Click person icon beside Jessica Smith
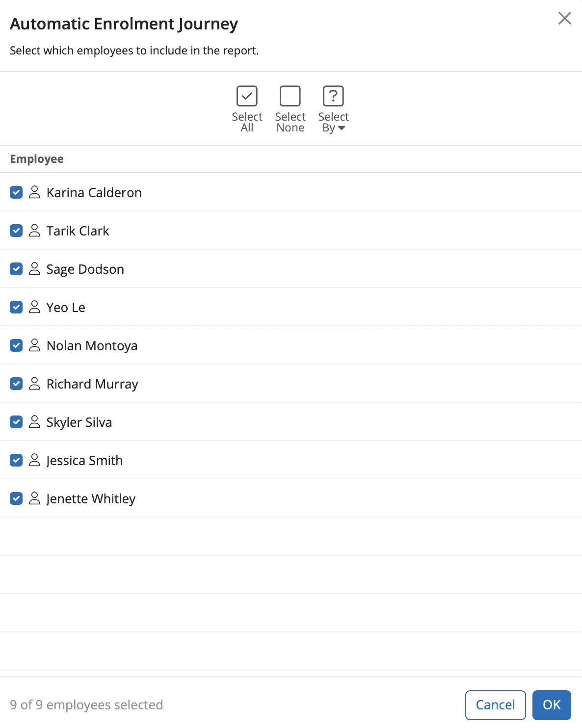Viewport: 582px width, 728px height. (34, 460)
